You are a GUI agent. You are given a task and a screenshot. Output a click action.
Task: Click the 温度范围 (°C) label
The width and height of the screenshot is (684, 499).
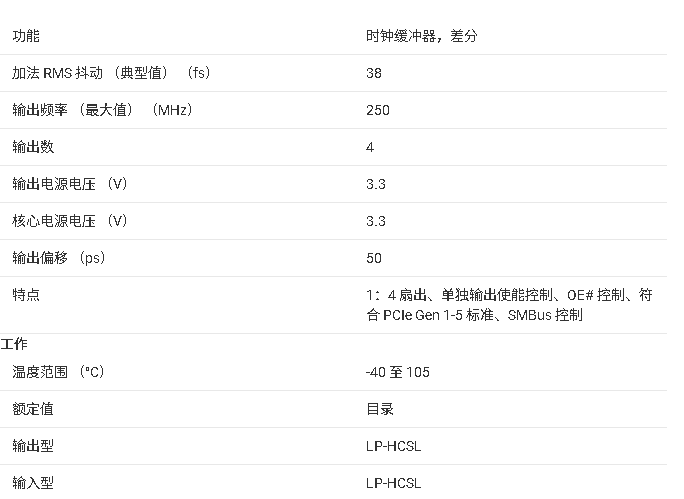[x=58, y=372]
